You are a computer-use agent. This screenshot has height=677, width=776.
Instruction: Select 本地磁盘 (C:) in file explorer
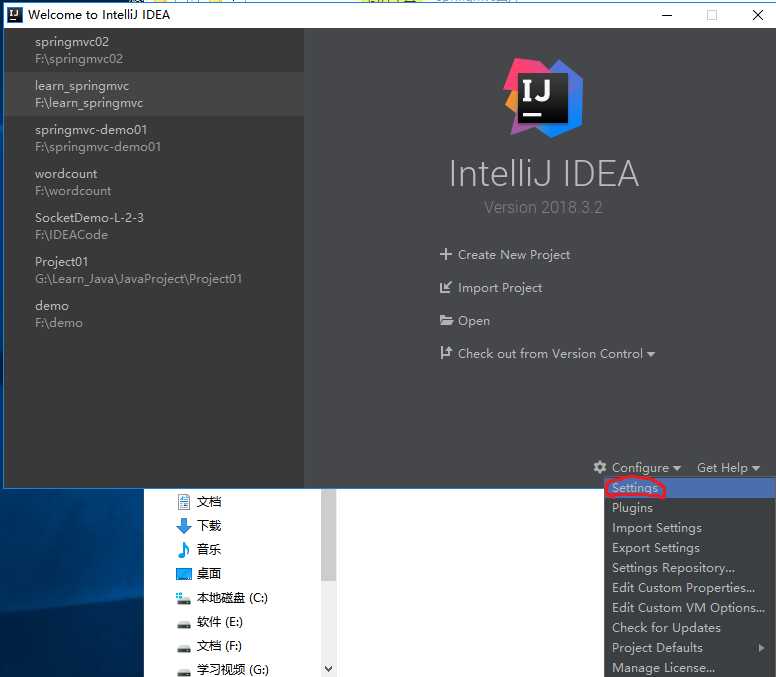pos(232,598)
